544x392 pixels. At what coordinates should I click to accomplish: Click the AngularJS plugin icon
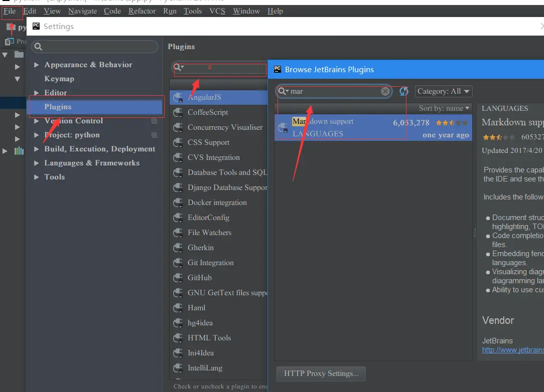(178, 97)
